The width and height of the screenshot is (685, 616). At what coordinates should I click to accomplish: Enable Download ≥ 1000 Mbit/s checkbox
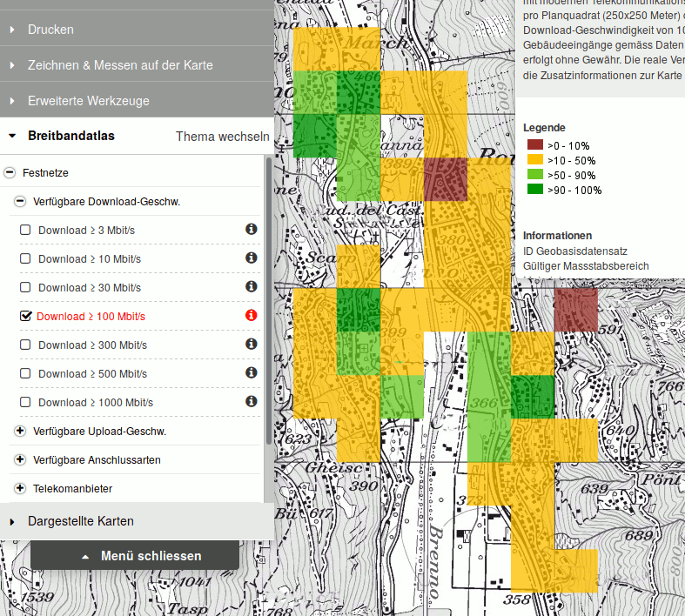25,402
